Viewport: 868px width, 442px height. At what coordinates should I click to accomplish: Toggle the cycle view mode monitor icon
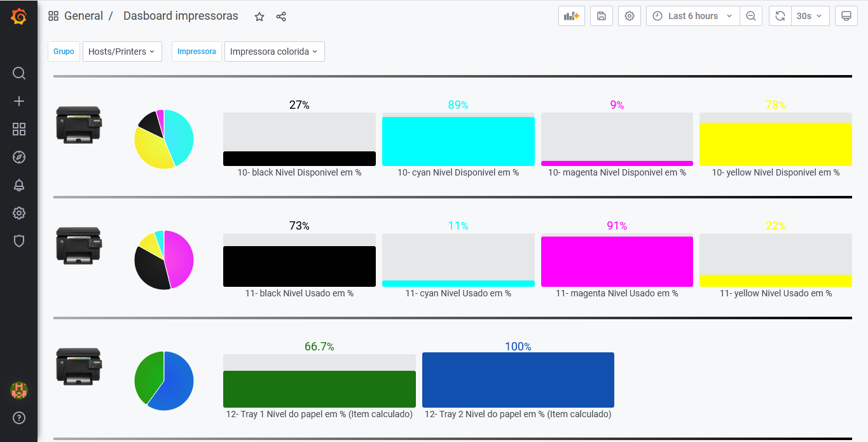tap(846, 16)
